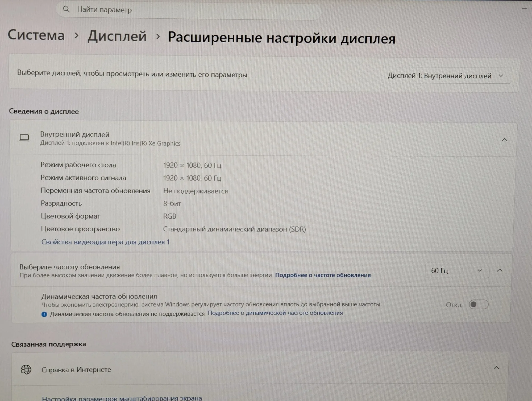Go to Дисплей in the breadcrumb
The image size is (532, 401).
pyautogui.click(x=117, y=36)
